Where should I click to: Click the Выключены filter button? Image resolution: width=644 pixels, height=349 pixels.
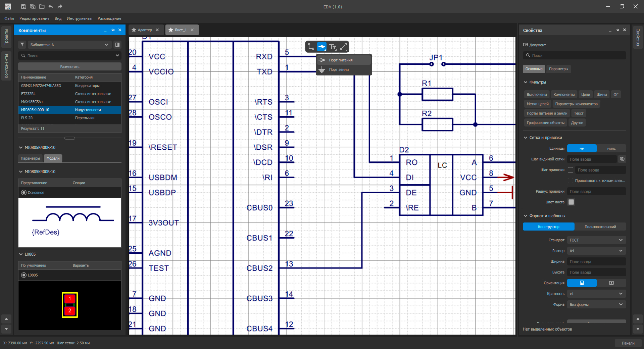(537, 95)
